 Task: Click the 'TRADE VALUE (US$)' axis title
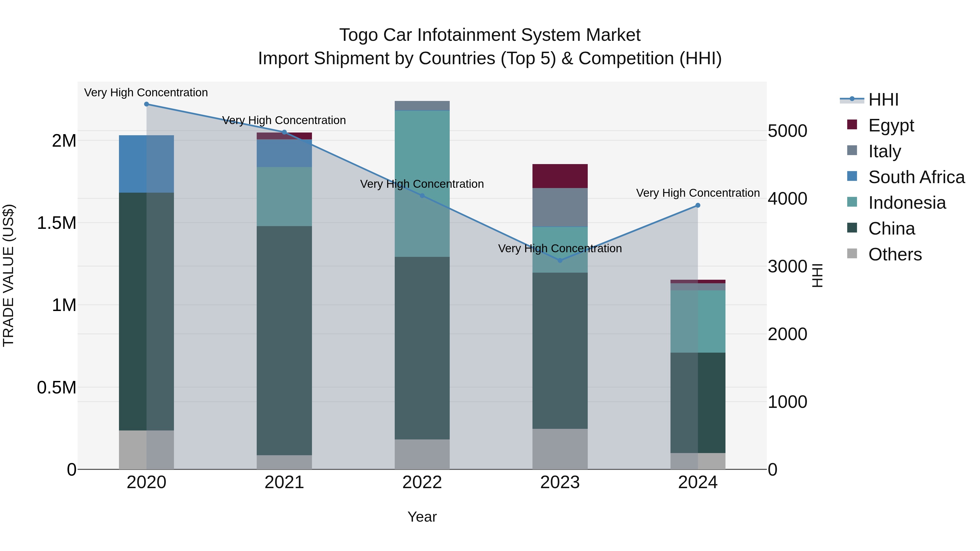point(8,275)
